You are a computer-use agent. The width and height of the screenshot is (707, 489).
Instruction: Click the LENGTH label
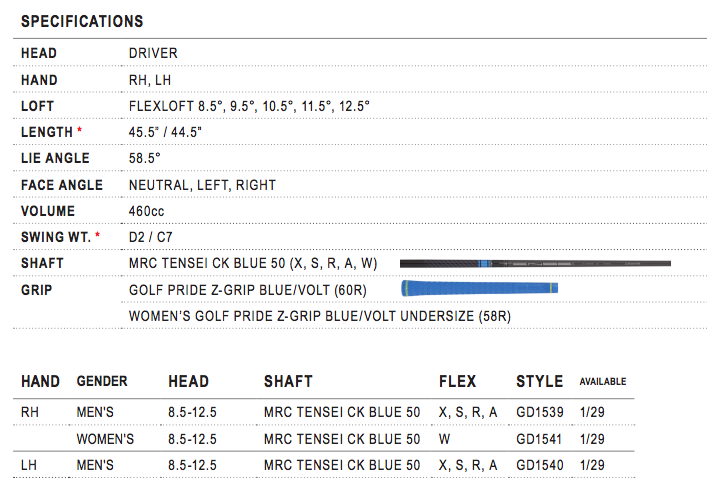click(x=47, y=132)
